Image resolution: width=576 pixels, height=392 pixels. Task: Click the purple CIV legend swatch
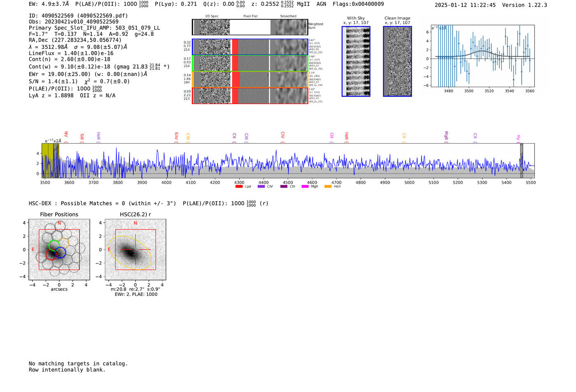point(261,187)
